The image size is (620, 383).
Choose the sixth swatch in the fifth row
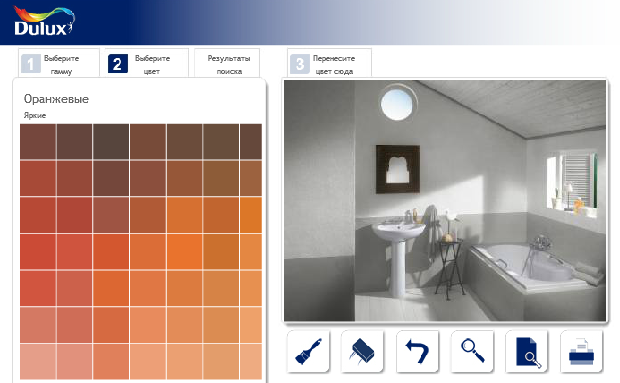221,289
